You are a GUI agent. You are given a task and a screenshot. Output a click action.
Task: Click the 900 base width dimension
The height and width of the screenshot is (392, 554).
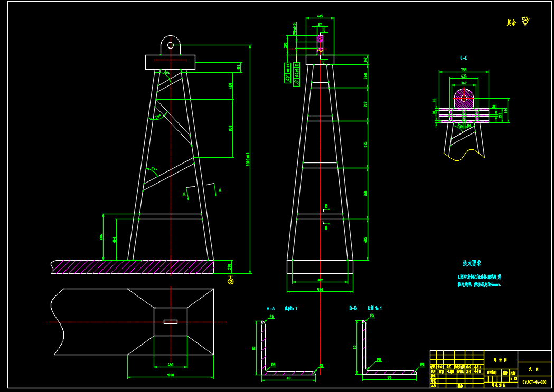click(320, 289)
